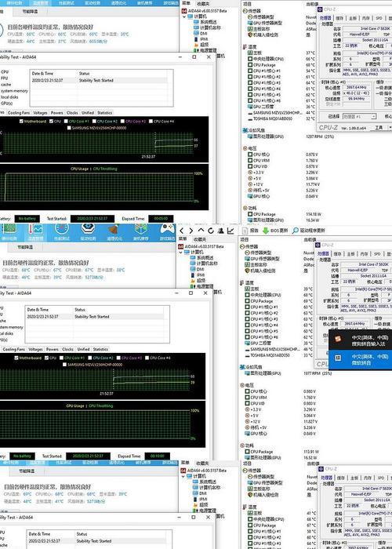The image size is (392, 549).
Task: Switch to Powers tab in the 00:05:00 test
Action: (57, 113)
